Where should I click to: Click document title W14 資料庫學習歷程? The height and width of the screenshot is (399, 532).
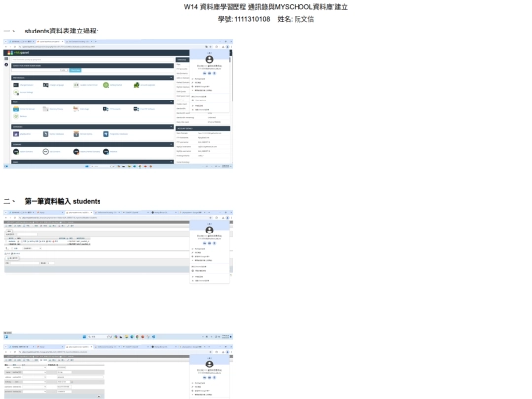point(215,7)
